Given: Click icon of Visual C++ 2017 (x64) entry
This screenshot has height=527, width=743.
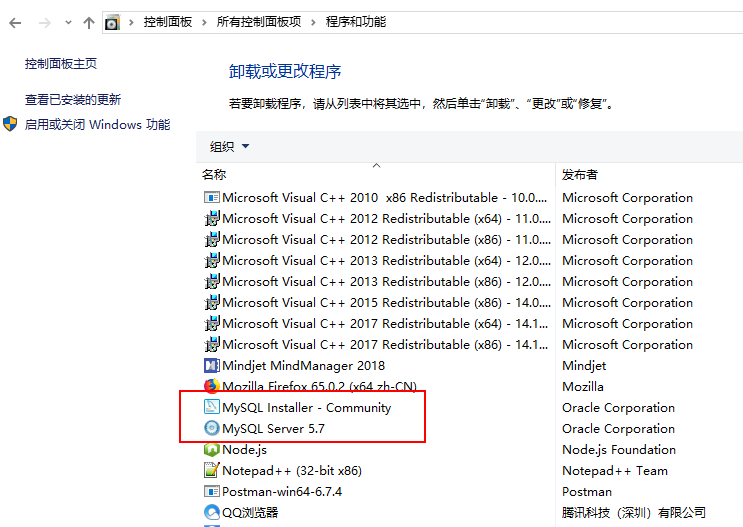Looking at the screenshot, I should pos(211,323).
